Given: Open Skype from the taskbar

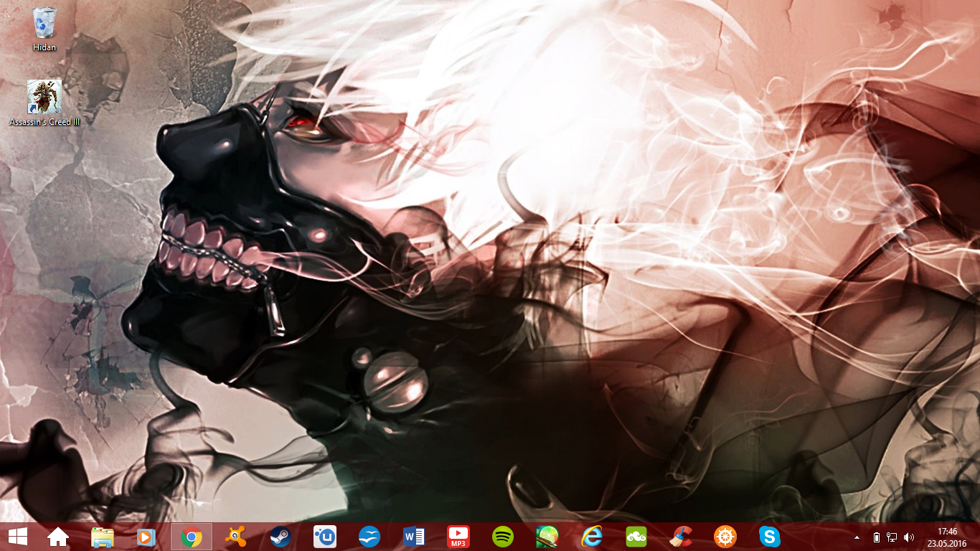Looking at the screenshot, I should click(770, 537).
